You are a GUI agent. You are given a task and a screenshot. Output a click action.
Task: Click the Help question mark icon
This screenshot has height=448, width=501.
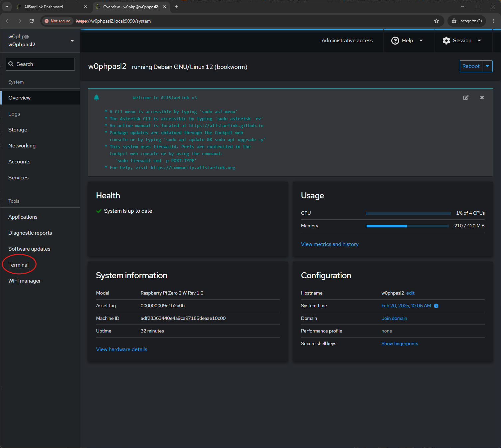click(x=395, y=41)
